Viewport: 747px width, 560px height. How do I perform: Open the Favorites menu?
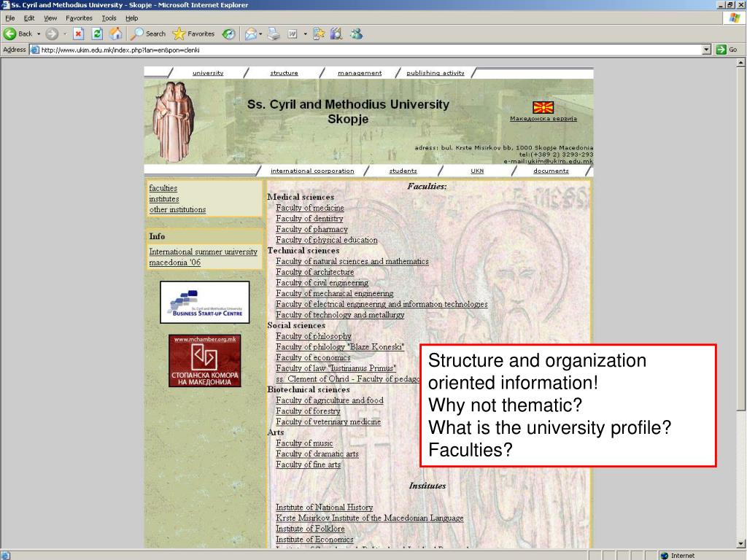79,18
